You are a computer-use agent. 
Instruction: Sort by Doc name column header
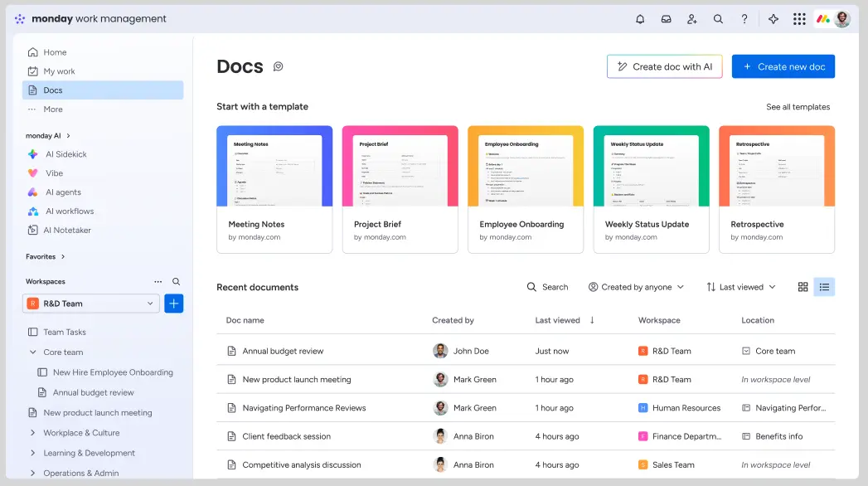(x=245, y=320)
